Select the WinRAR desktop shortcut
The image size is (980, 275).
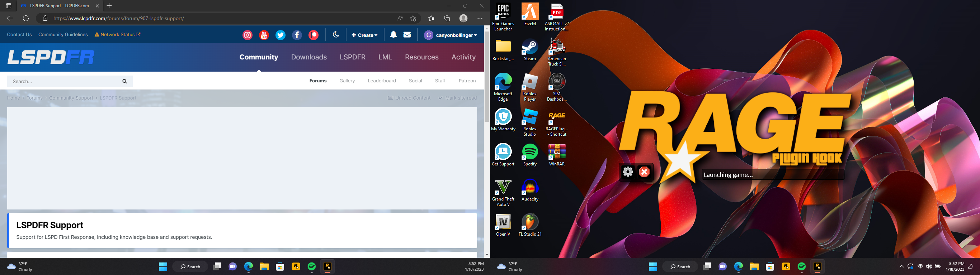tap(557, 155)
